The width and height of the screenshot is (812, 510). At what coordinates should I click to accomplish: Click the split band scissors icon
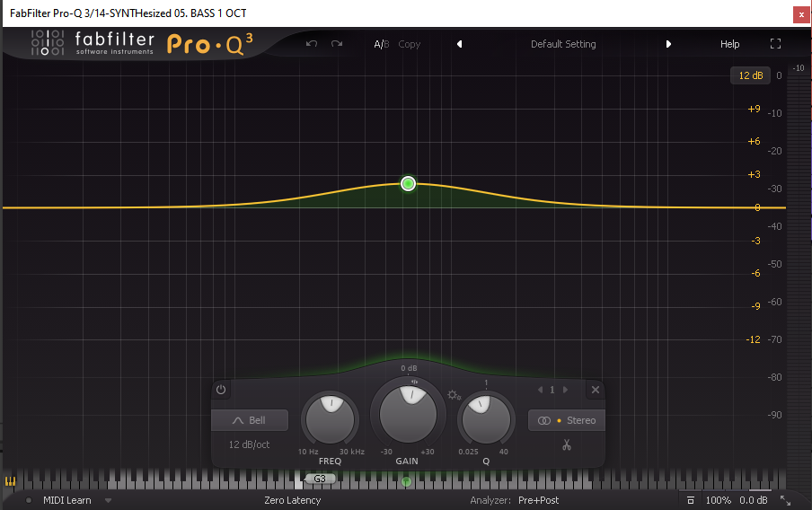[x=567, y=444]
